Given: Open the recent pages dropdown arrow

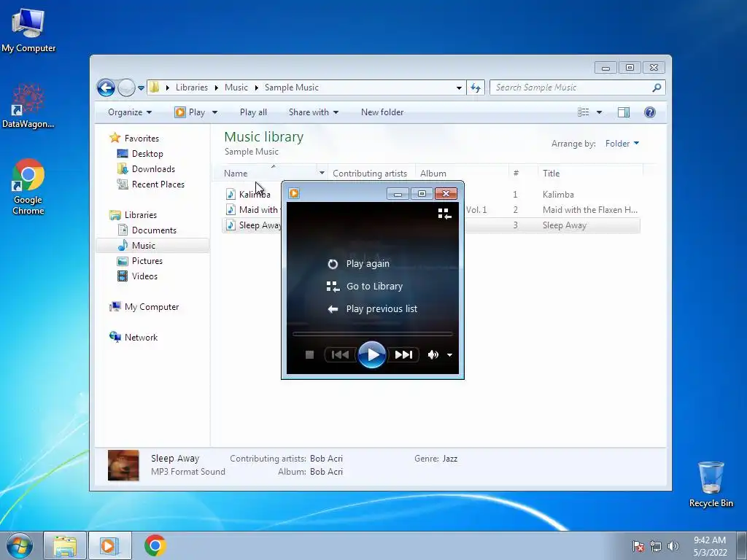Looking at the screenshot, I should coord(141,88).
